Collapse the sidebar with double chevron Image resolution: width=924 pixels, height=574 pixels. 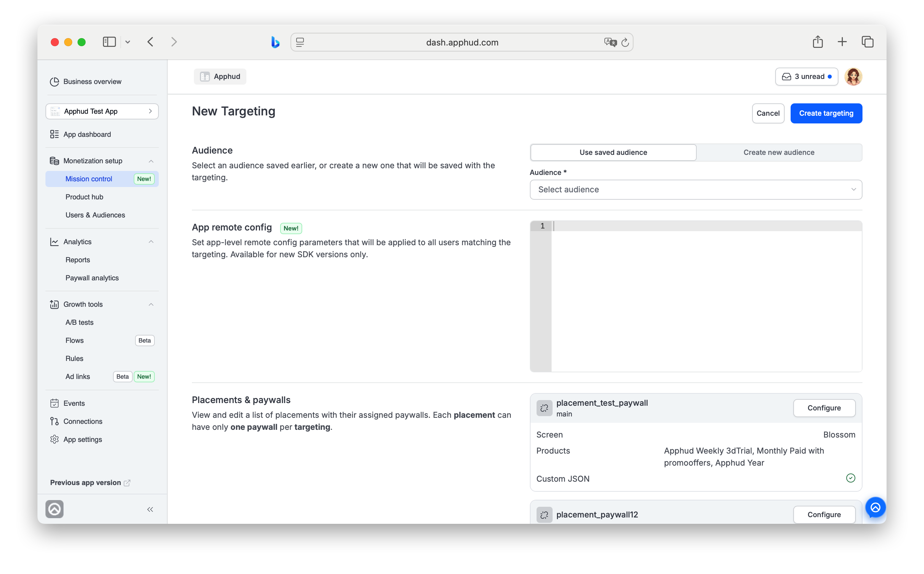[150, 510]
